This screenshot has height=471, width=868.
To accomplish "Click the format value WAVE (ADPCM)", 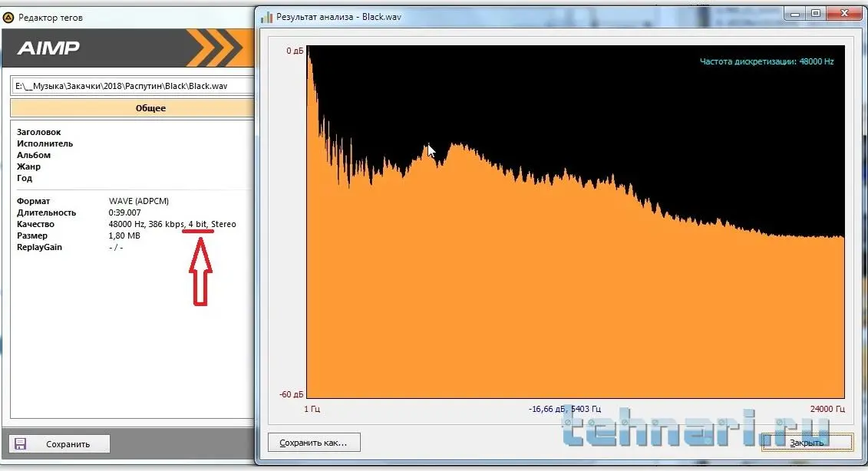I will click(139, 201).
